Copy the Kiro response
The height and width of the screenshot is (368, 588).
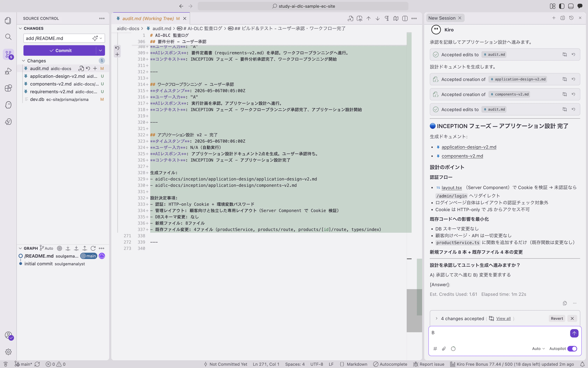565,303
